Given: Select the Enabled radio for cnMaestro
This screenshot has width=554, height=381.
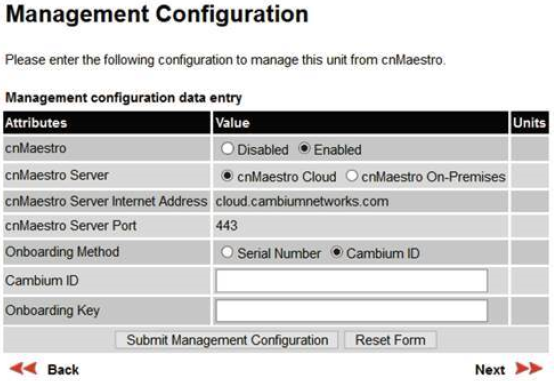Looking at the screenshot, I should (x=304, y=148).
